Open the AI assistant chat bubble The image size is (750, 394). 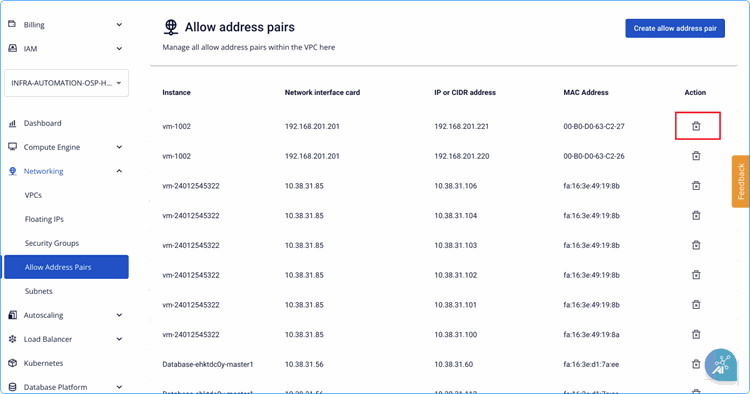tap(720, 365)
